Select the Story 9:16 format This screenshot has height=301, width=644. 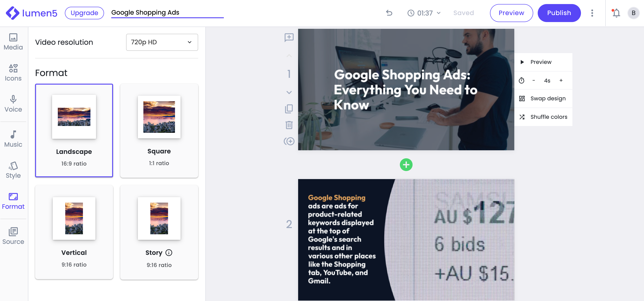159,232
